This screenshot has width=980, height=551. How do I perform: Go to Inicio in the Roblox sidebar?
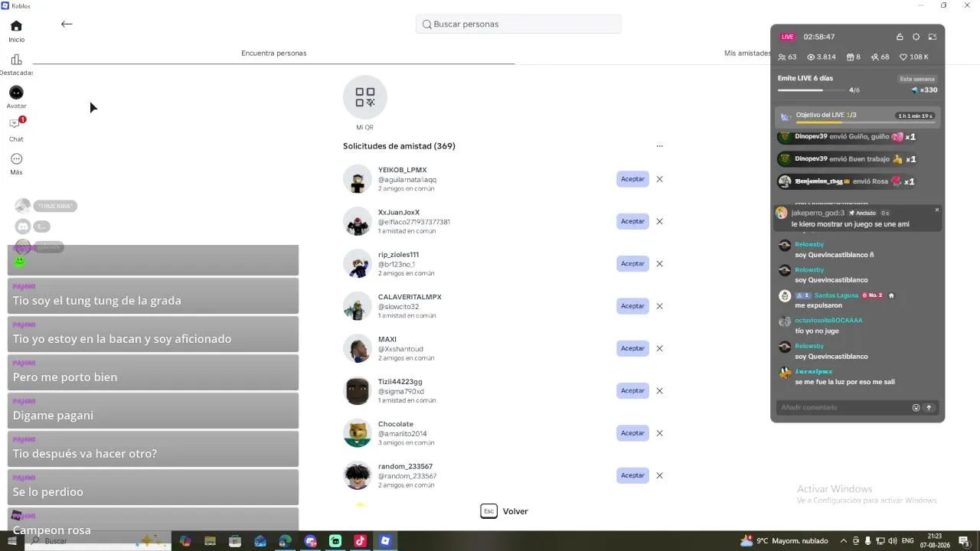click(x=16, y=31)
